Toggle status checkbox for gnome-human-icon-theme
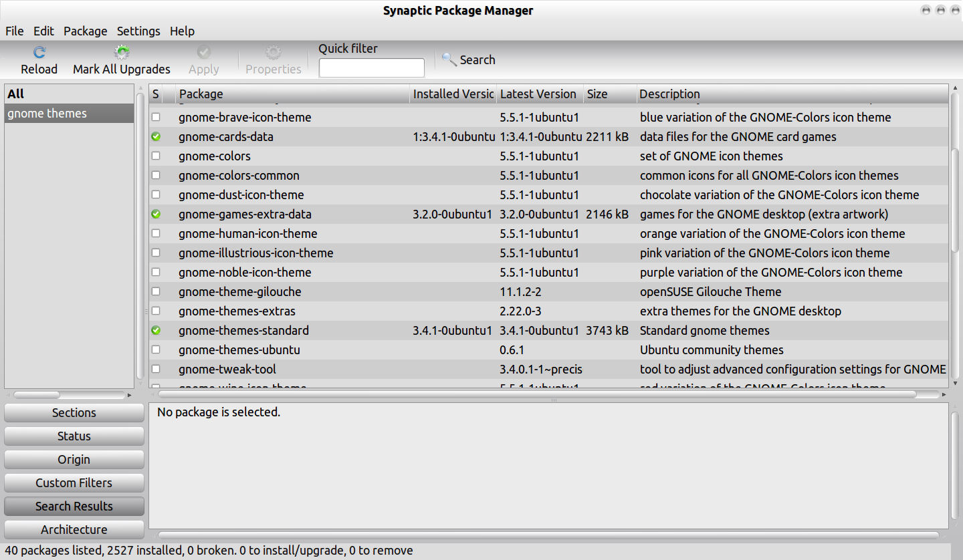 pyautogui.click(x=156, y=233)
